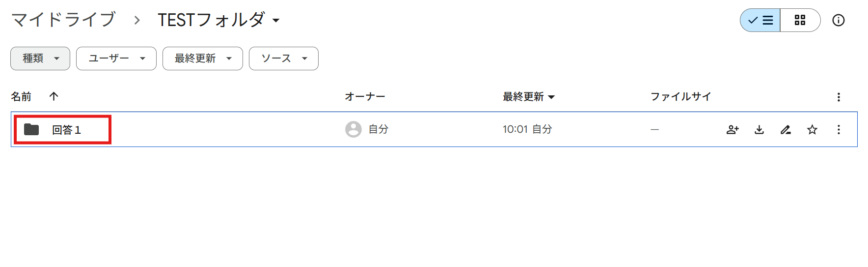The image size is (868, 267).
Task: Click the 自分 owner avatar
Action: pyautogui.click(x=353, y=129)
